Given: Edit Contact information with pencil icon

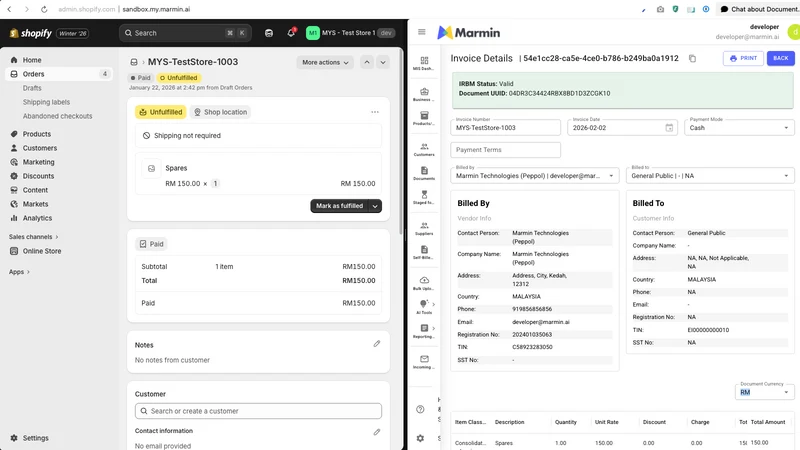Looking at the screenshot, I should tap(377, 432).
